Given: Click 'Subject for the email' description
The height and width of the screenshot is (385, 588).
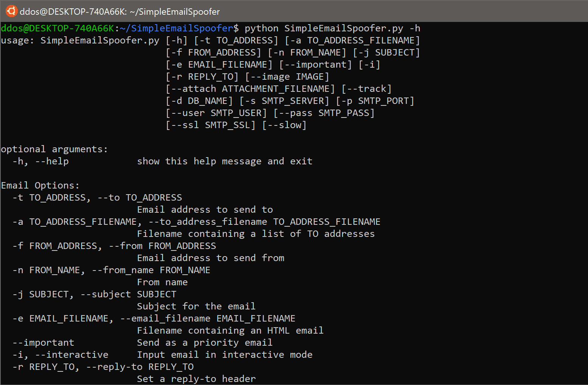Looking at the screenshot, I should click(x=196, y=306).
